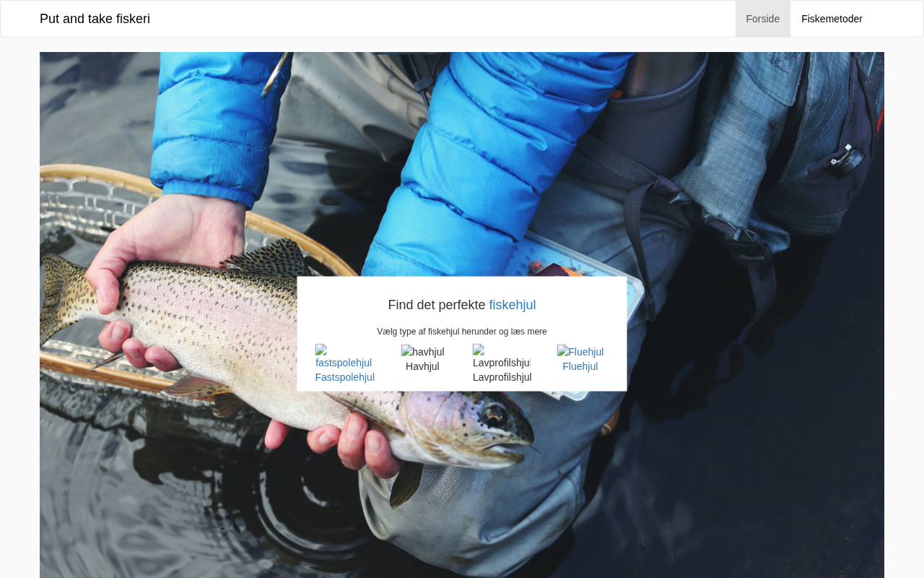The width and height of the screenshot is (924, 578).
Task: Go to the Put and take fiskeri brand link
Action: pos(95,19)
